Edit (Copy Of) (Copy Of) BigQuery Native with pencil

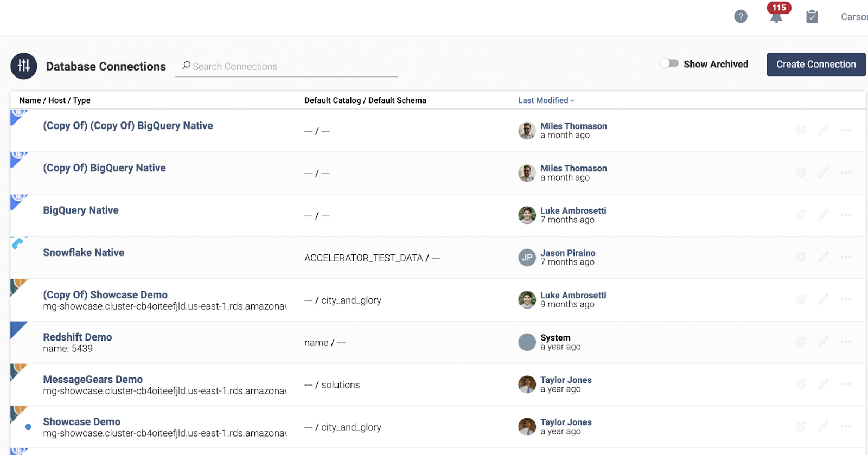pyautogui.click(x=824, y=130)
